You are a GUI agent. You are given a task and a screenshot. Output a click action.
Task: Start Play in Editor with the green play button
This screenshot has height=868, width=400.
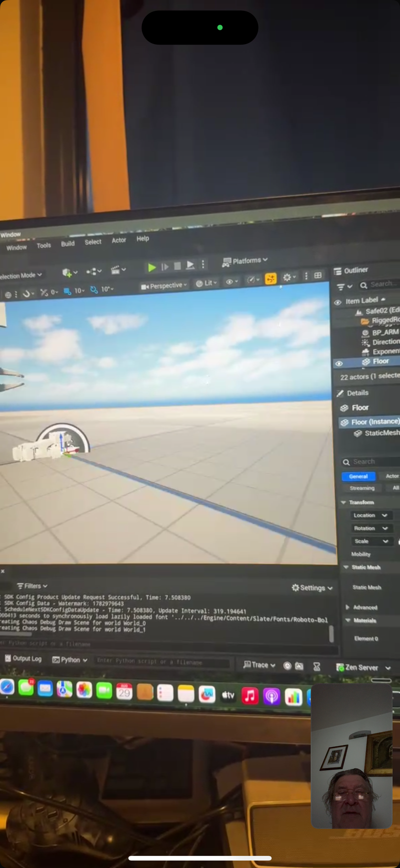click(x=151, y=267)
